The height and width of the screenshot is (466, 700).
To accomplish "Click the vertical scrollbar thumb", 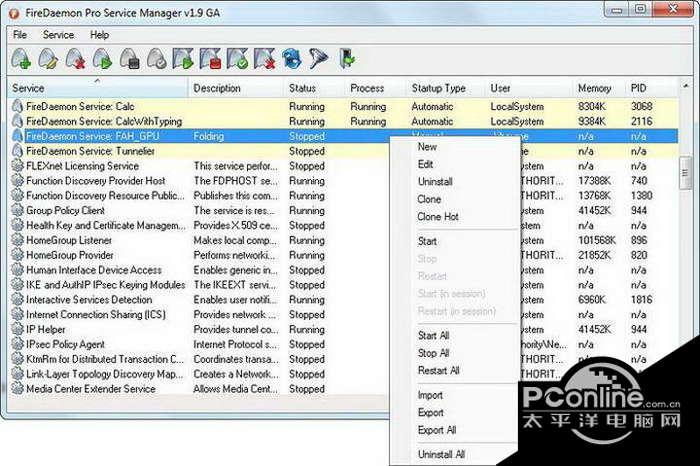I will 686,173.
